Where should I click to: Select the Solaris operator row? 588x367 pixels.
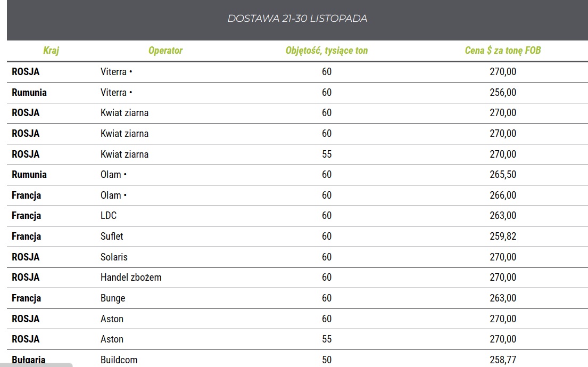point(114,257)
